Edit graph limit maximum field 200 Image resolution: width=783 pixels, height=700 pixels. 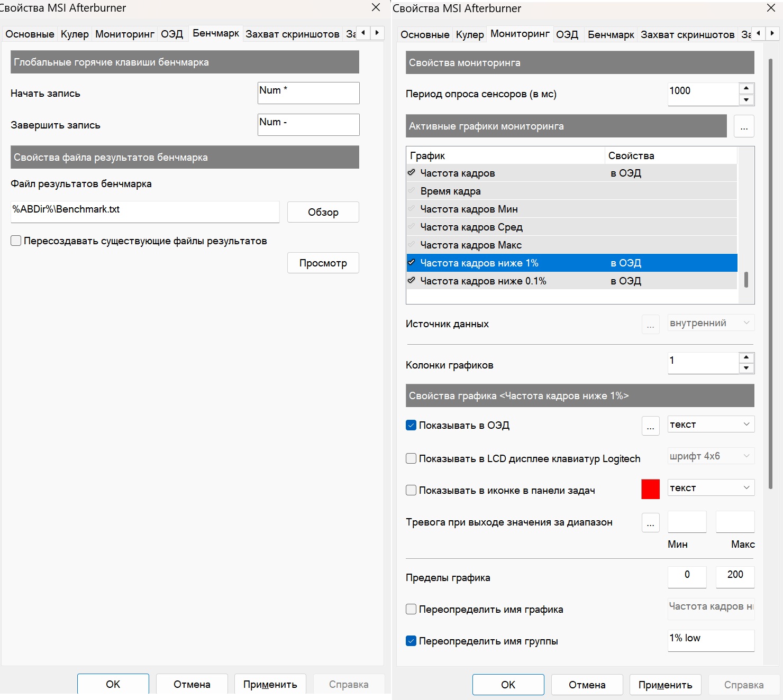(x=735, y=577)
